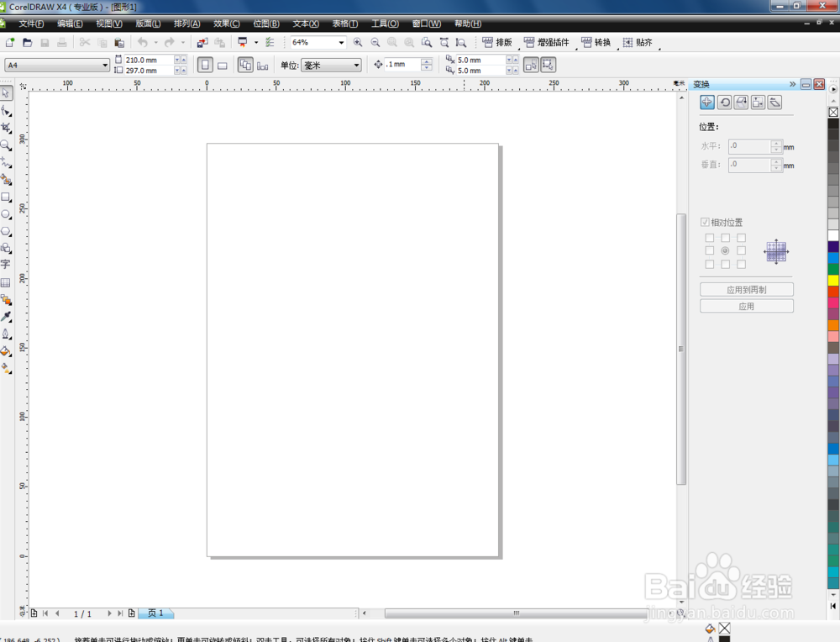Click the Zoom Out magnifier icon
This screenshot has height=642, width=840.
pos(375,42)
